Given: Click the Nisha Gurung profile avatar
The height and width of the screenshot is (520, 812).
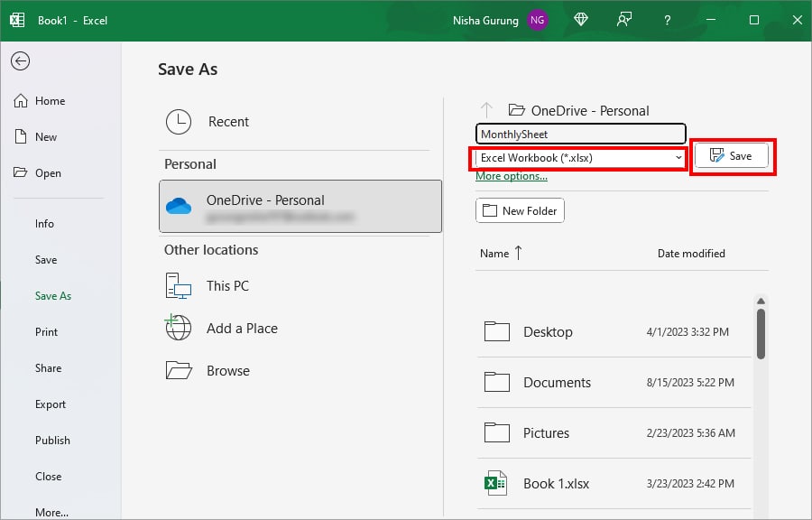Looking at the screenshot, I should (x=537, y=19).
